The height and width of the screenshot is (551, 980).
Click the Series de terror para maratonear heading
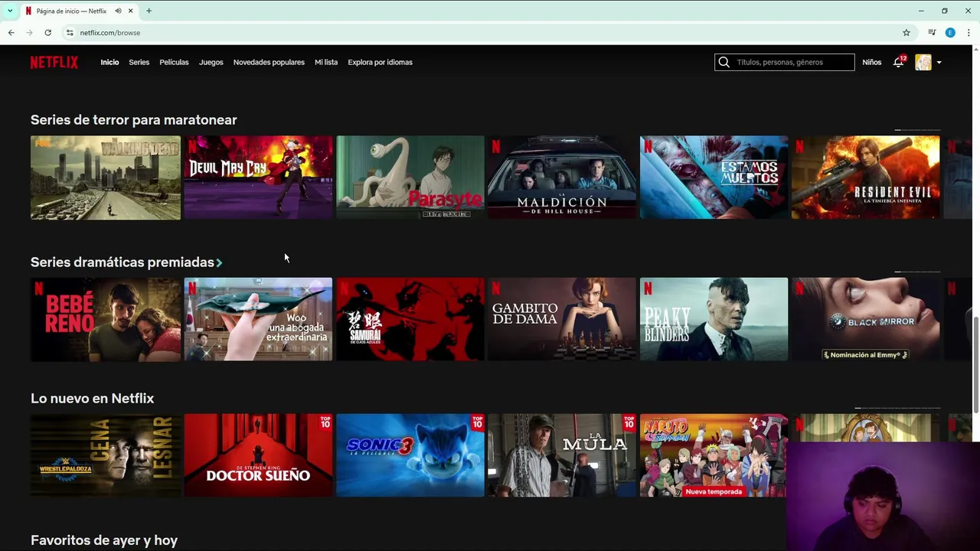click(x=134, y=119)
